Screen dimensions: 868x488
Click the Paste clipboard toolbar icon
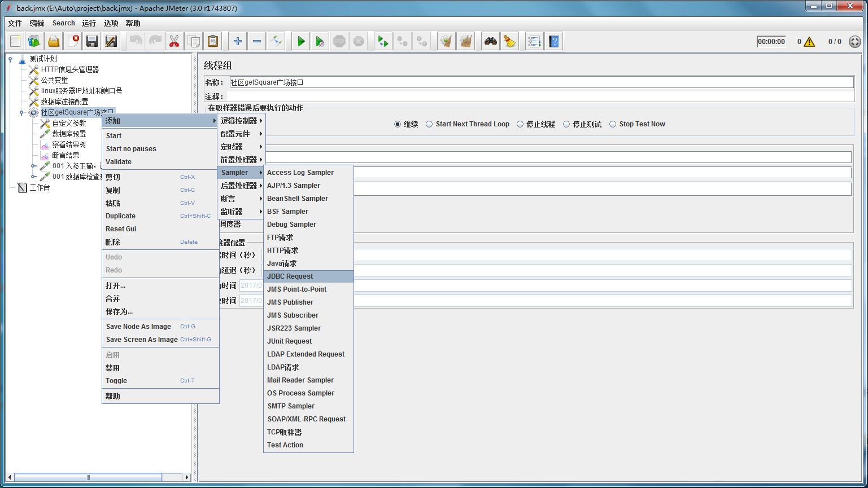(212, 41)
